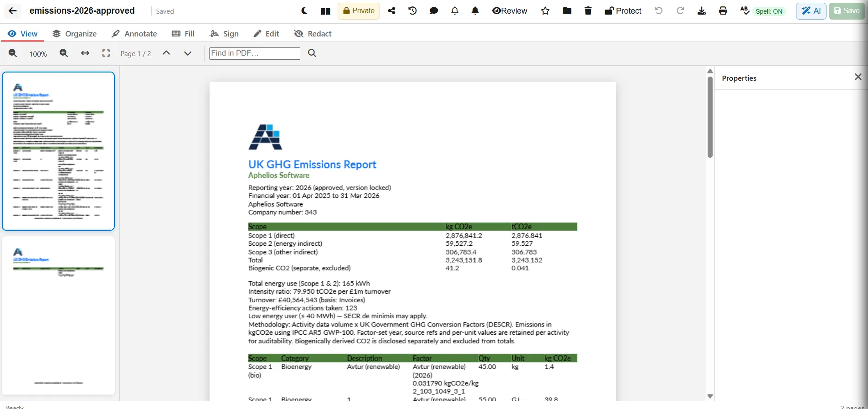The height and width of the screenshot is (409, 868).
Task: Open version history clock icon
Action: [412, 11]
